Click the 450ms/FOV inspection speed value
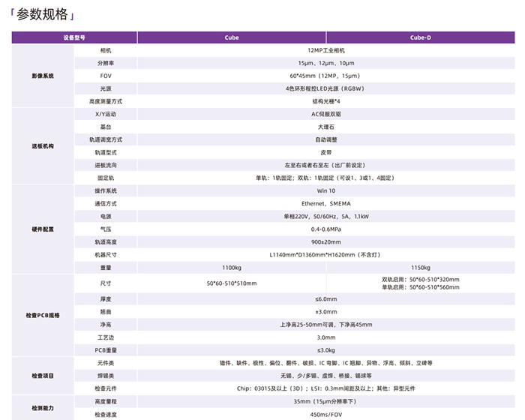525x420 pixels. (x=326, y=414)
